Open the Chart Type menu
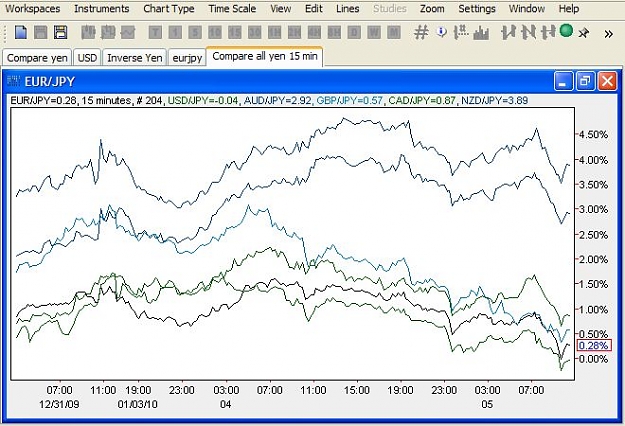Viewport: 625px width, 426px height. 169,9
